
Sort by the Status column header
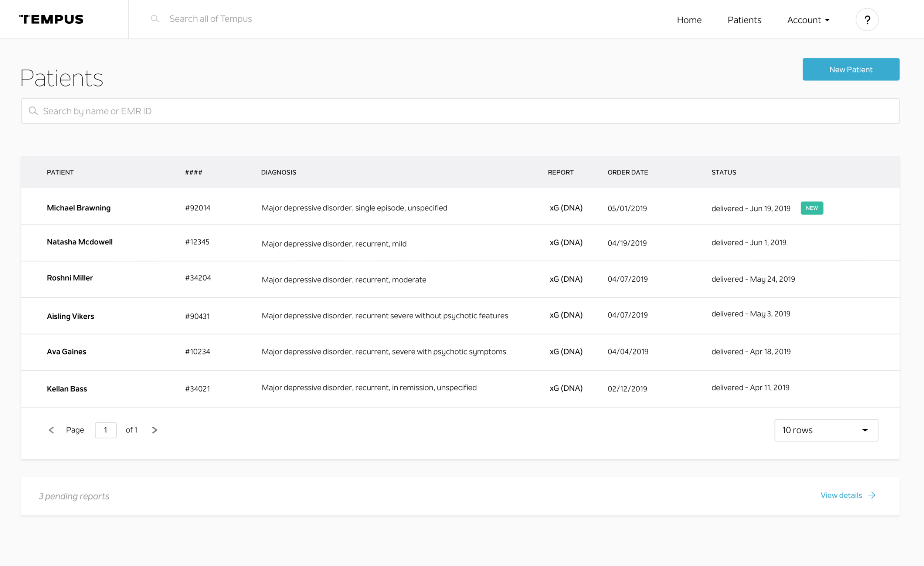tap(723, 172)
